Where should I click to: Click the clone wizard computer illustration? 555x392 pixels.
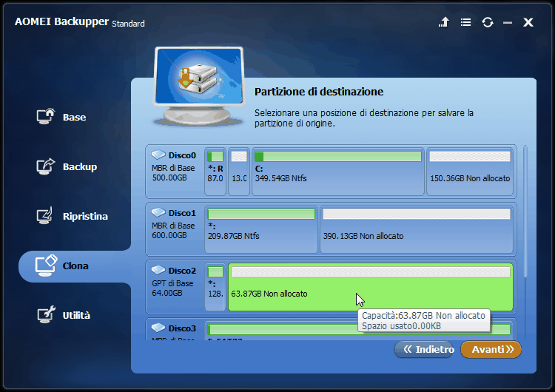coord(199,87)
